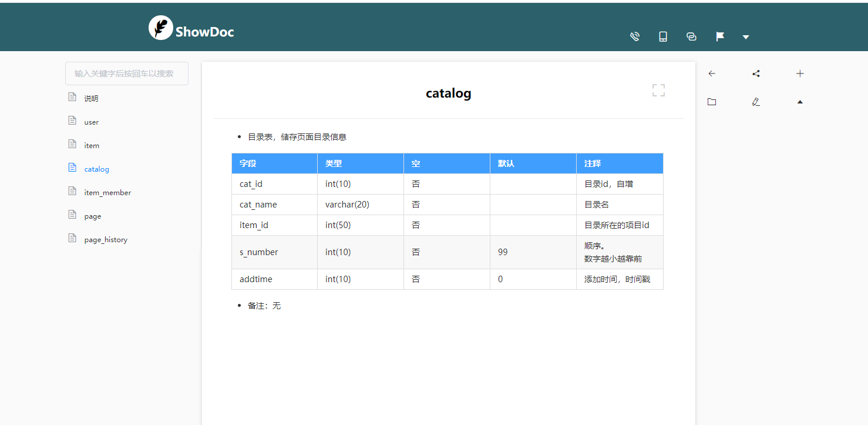The height and width of the screenshot is (425, 868).
Task: Focus the keyword search input box
Action: 127,73
